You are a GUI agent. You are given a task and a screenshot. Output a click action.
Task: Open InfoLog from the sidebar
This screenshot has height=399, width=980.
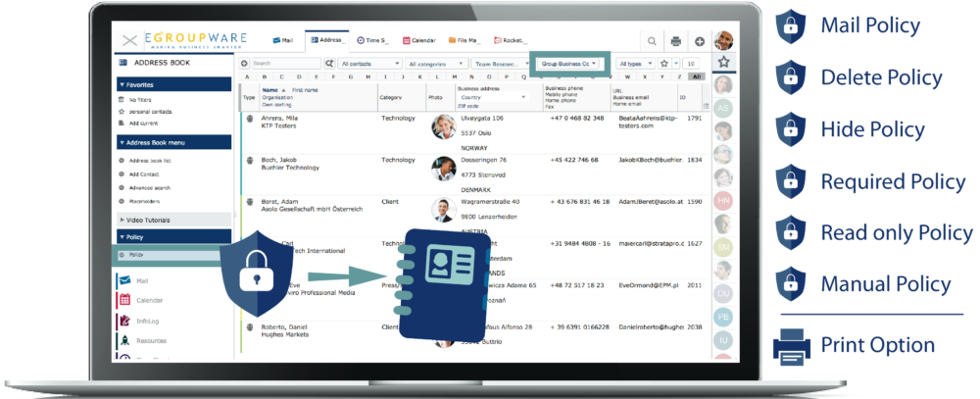pyautogui.click(x=148, y=320)
